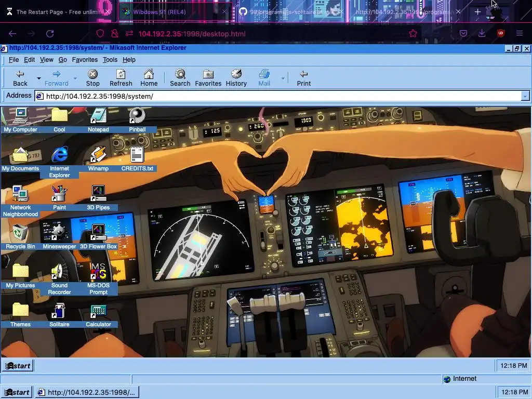This screenshot has height=399, width=532.
Task: Open Network Neighborhood icon
Action: 20,201
